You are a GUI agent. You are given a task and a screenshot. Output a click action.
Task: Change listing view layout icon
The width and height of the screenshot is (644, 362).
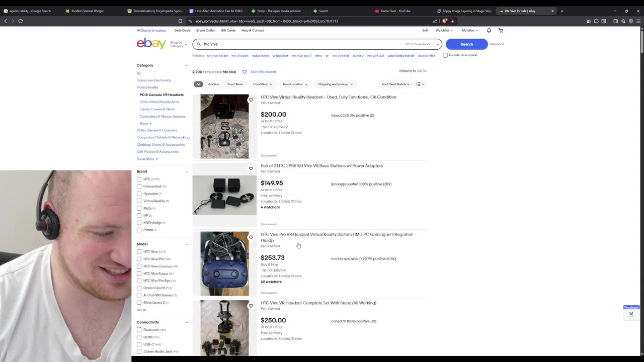tap(420, 84)
